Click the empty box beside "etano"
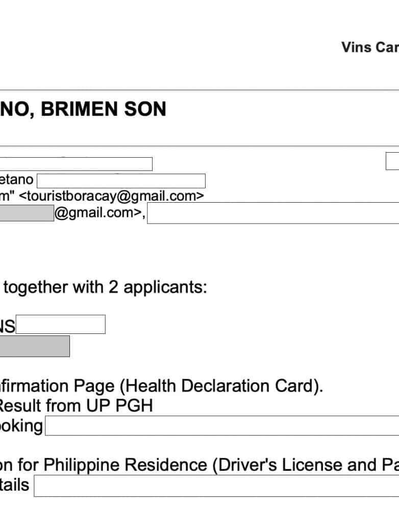 121,181
